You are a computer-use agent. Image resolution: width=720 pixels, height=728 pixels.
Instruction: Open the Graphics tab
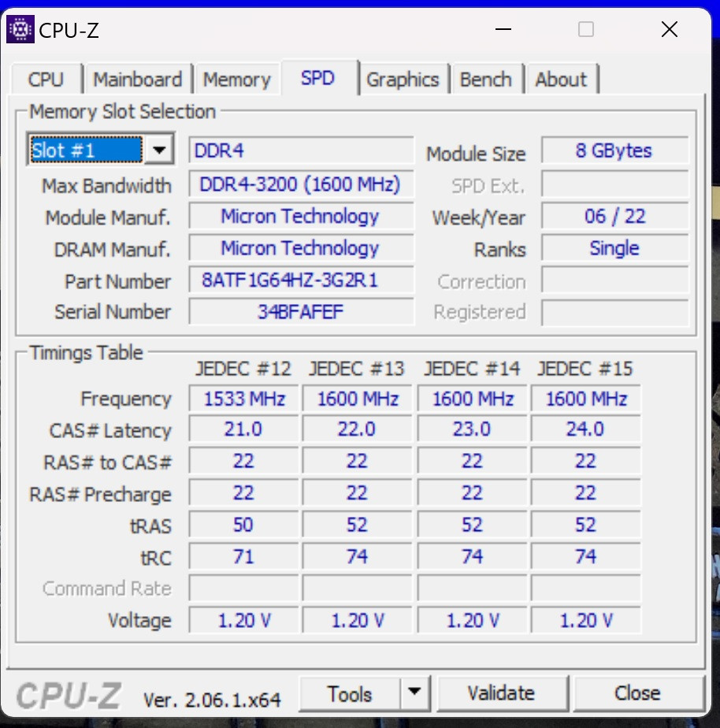(403, 80)
